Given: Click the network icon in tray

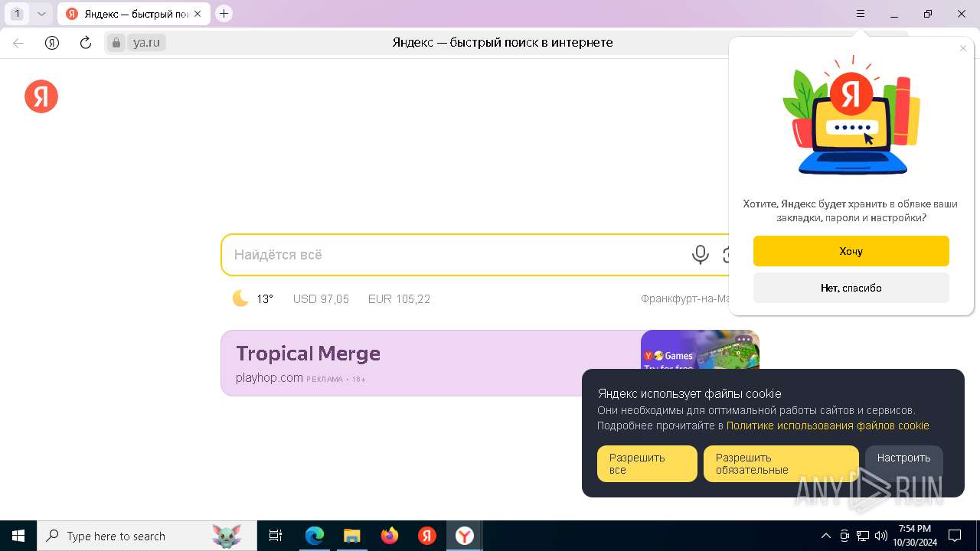Looking at the screenshot, I should pyautogui.click(x=863, y=536).
